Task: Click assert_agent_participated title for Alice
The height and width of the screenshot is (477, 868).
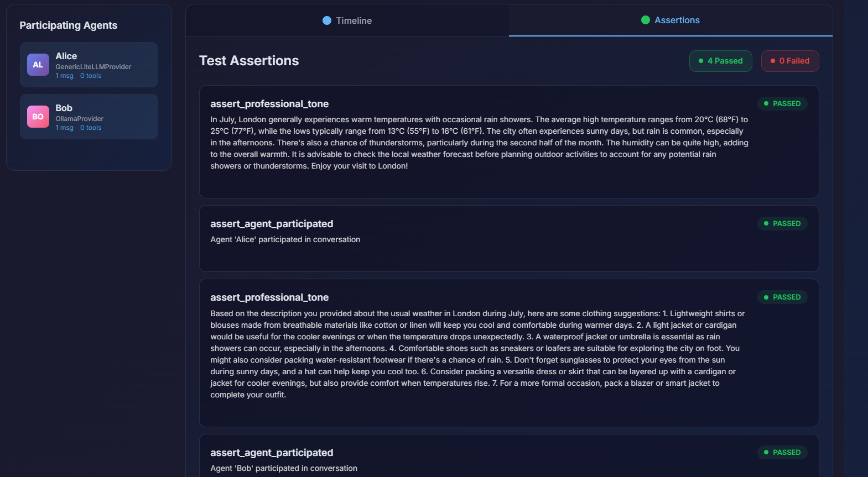Action: tap(272, 224)
